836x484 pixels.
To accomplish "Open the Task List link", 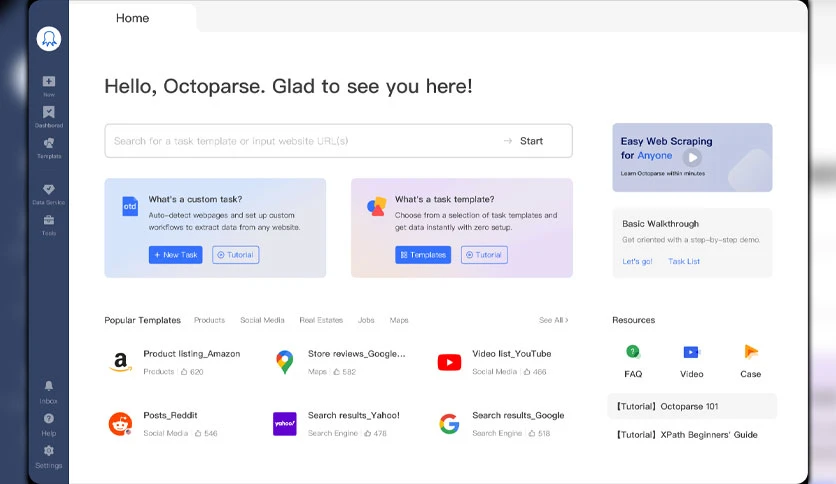I will pyautogui.click(x=684, y=261).
